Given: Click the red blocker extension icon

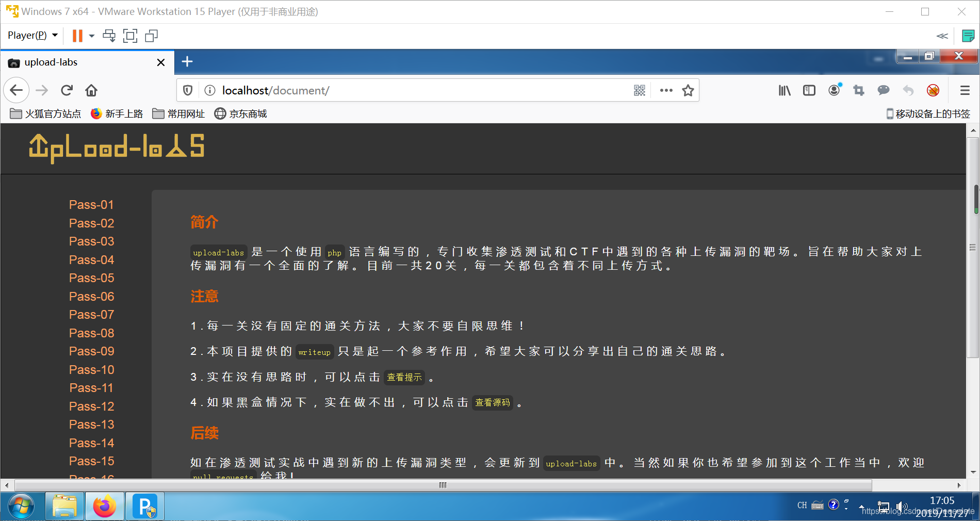Looking at the screenshot, I should 933,90.
